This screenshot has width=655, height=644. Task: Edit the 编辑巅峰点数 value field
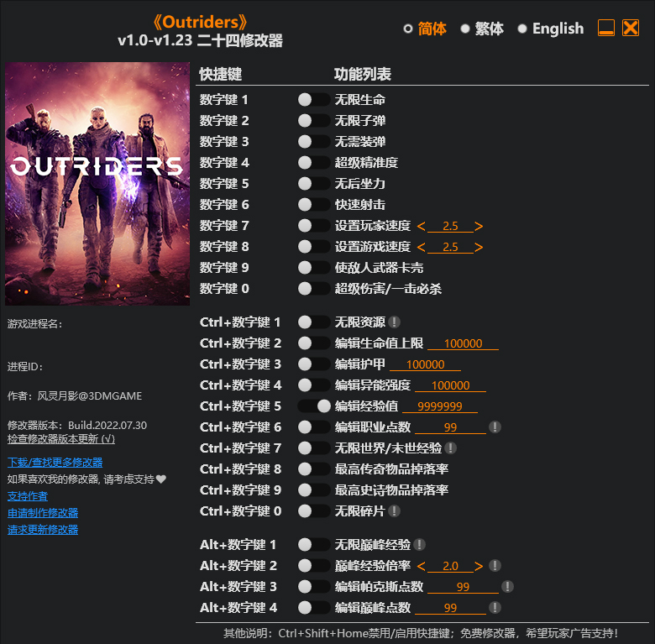coord(450,608)
